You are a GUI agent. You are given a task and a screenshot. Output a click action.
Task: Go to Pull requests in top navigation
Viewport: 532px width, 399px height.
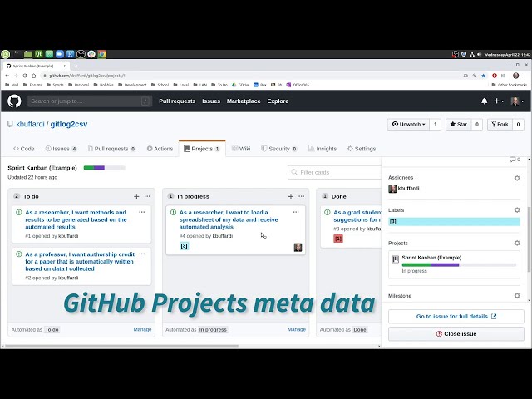pyautogui.click(x=177, y=101)
